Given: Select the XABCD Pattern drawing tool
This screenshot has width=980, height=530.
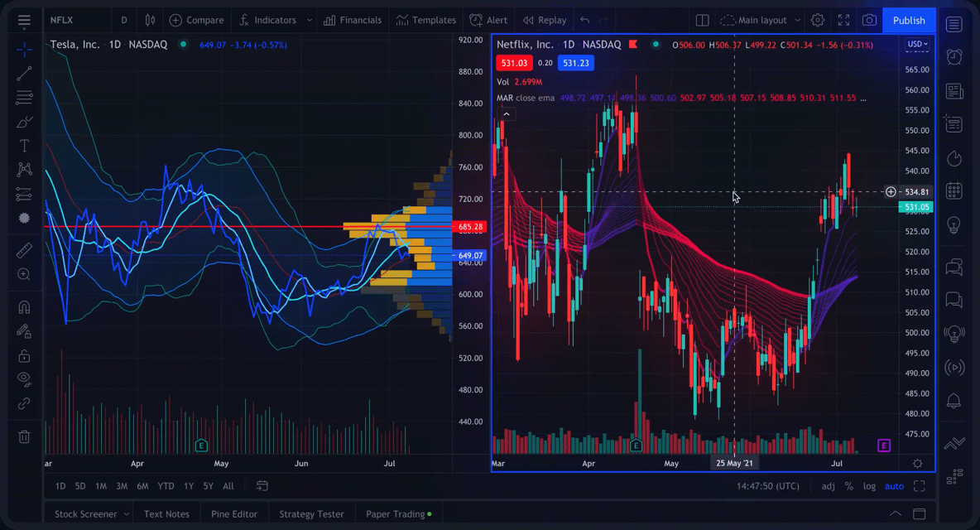Looking at the screenshot, I should pyautogui.click(x=24, y=169).
